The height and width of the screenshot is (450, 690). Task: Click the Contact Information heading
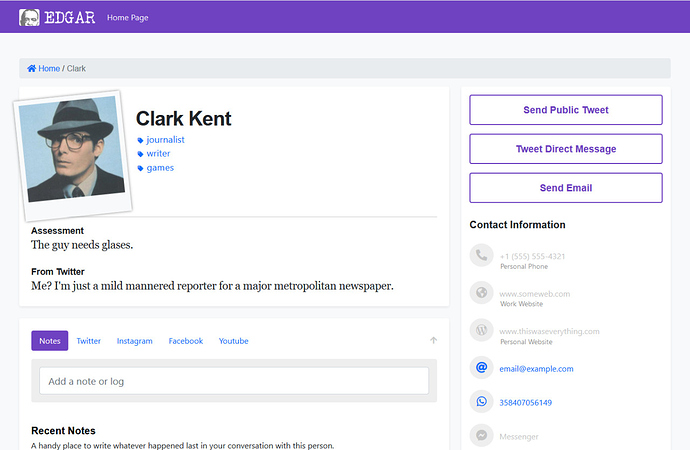tap(518, 225)
